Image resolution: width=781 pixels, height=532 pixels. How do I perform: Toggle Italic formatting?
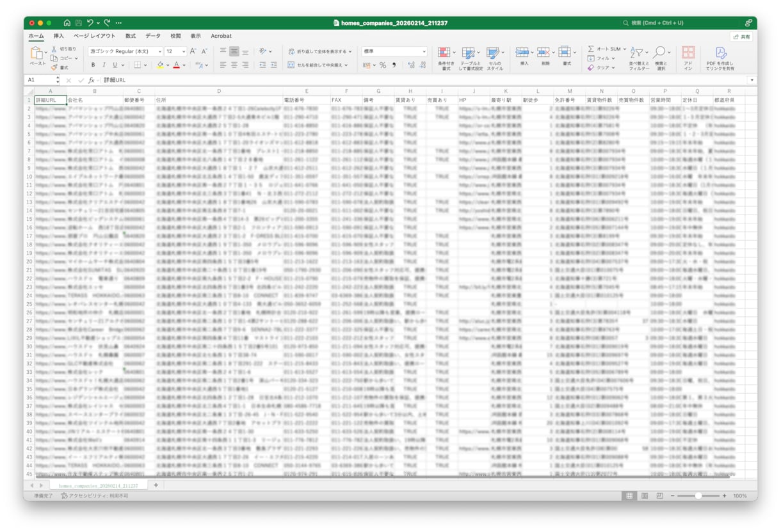pyautogui.click(x=104, y=65)
